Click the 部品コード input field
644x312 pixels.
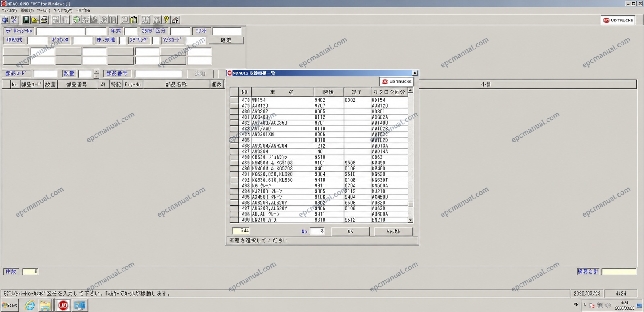[x=45, y=74]
